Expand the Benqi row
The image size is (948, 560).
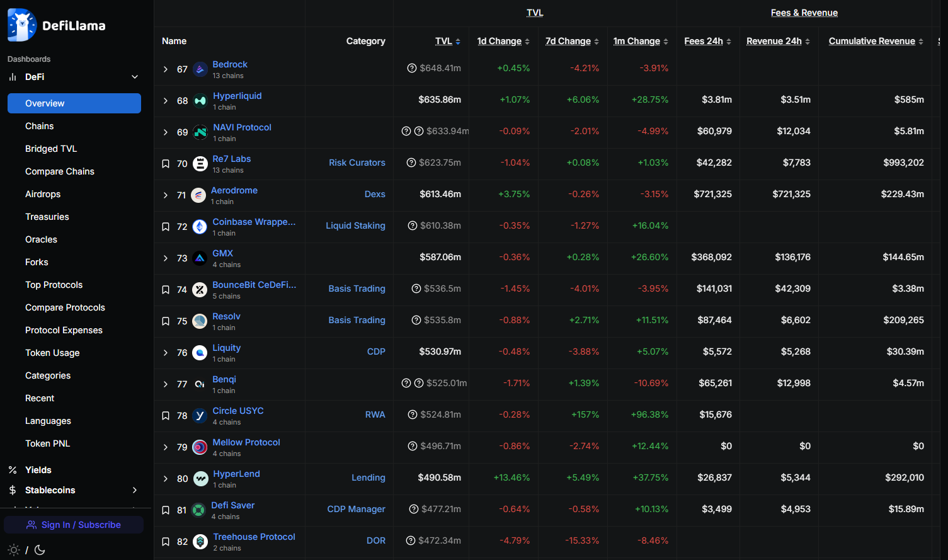(166, 384)
